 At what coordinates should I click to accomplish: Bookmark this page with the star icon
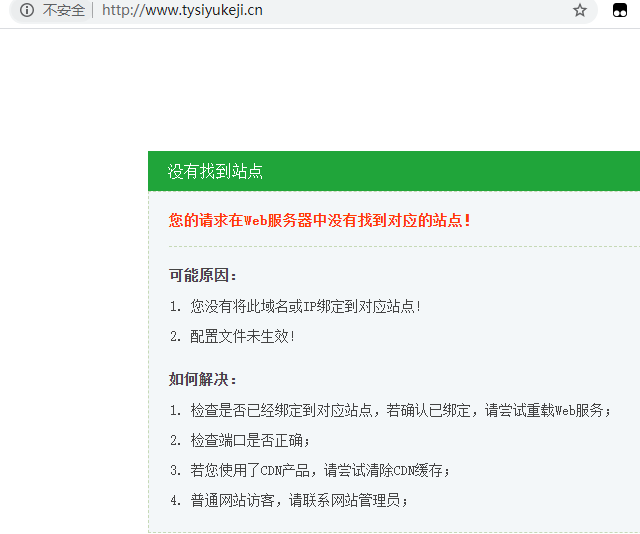[x=580, y=10]
